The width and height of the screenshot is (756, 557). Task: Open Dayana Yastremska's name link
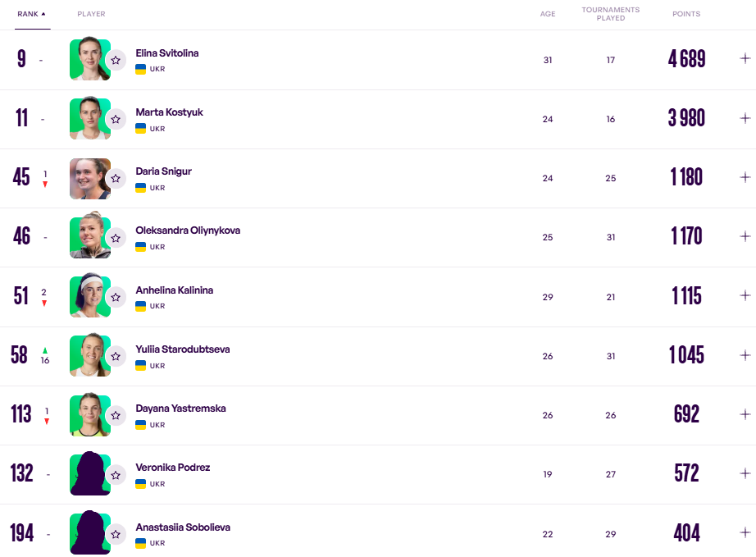pos(180,409)
